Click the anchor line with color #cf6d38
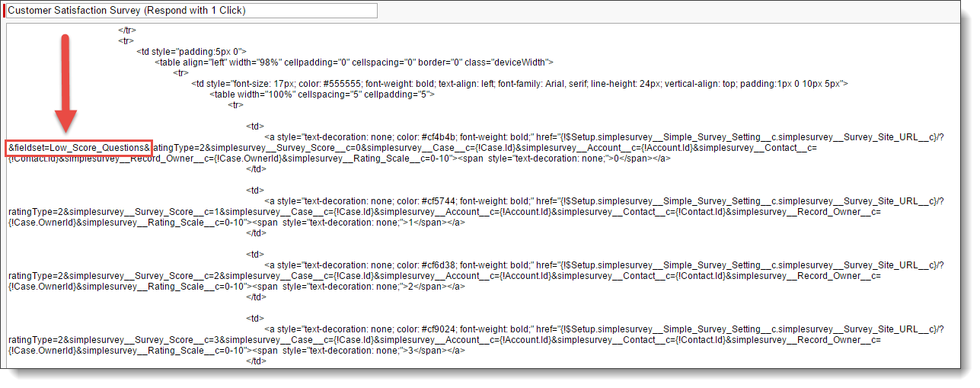 (x=604, y=265)
